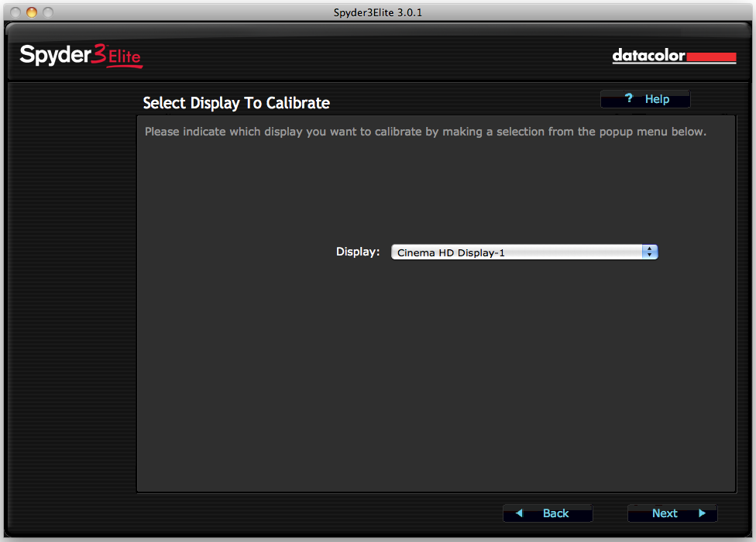Click the Spyder3Elite logo
This screenshot has width=756, height=542.
(x=81, y=56)
